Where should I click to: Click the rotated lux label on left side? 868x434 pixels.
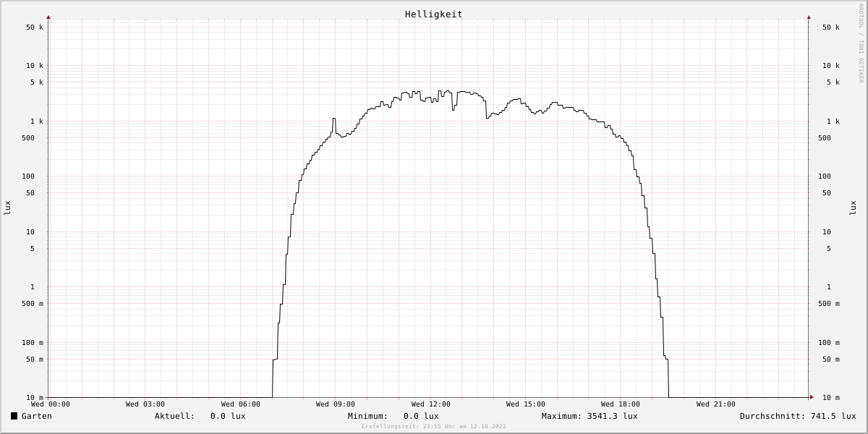coord(7,208)
